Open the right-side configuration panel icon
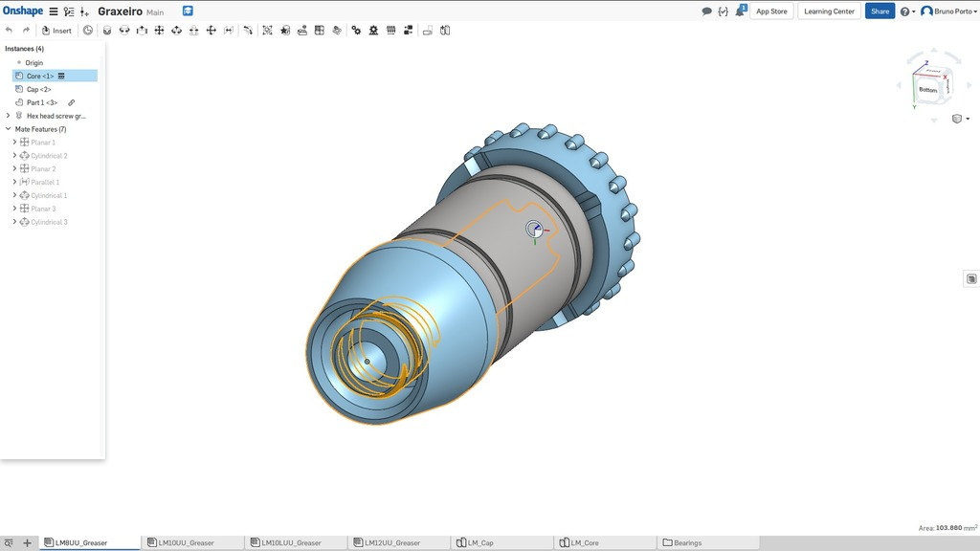 pos(970,278)
